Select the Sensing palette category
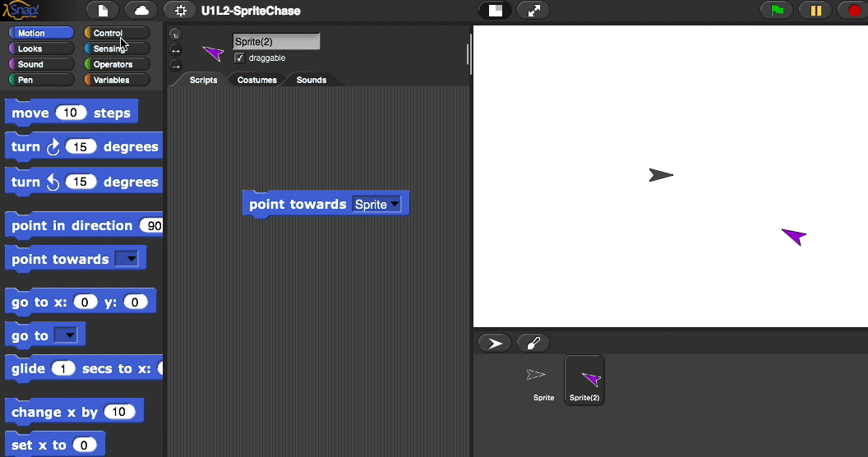868x457 pixels. point(117,48)
